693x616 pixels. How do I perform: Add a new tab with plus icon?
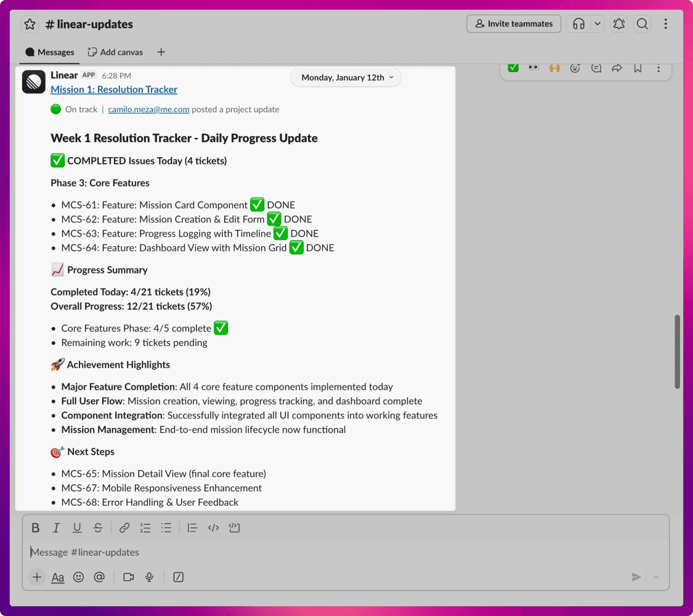click(x=161, y=52)
